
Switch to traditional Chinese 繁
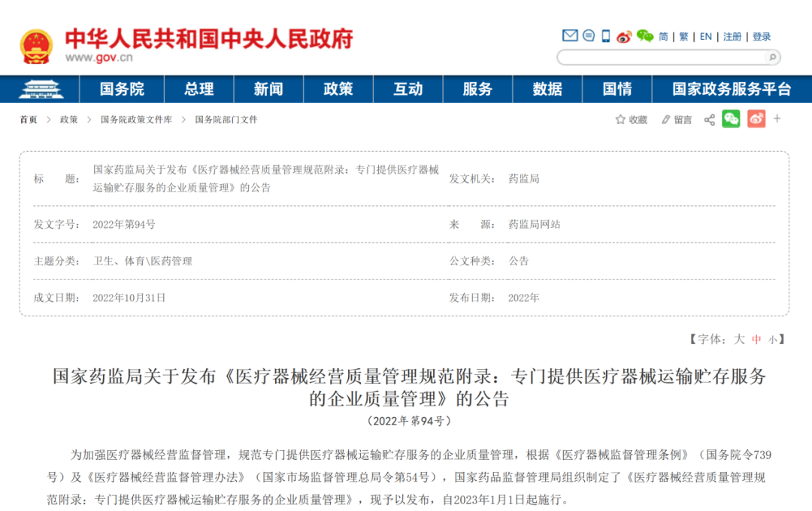(x=683, y=36)
